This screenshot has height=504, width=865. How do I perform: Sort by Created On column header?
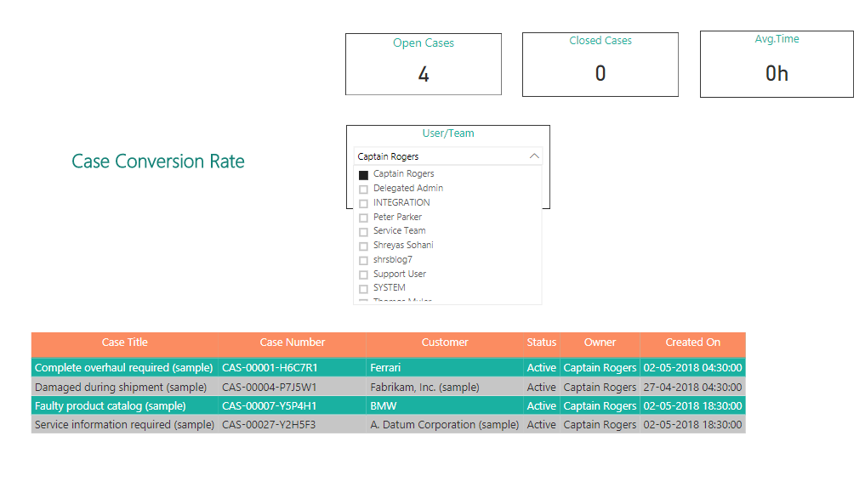tap(692, 343)
